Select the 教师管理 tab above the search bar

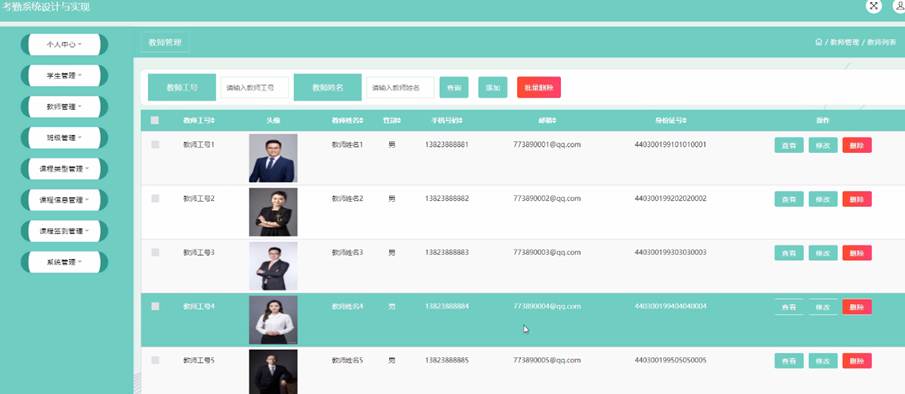(x=165, y=43)
